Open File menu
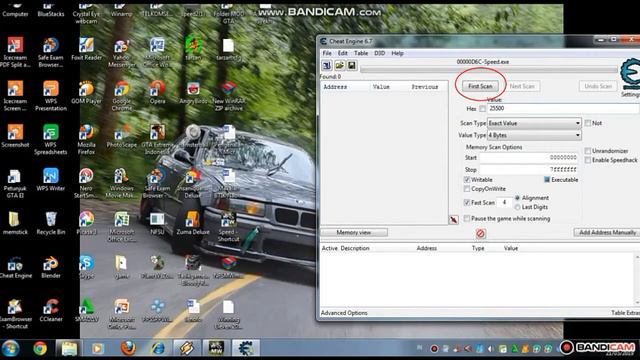This screenshot has height=360, width=640. click(x=327, y=53)
